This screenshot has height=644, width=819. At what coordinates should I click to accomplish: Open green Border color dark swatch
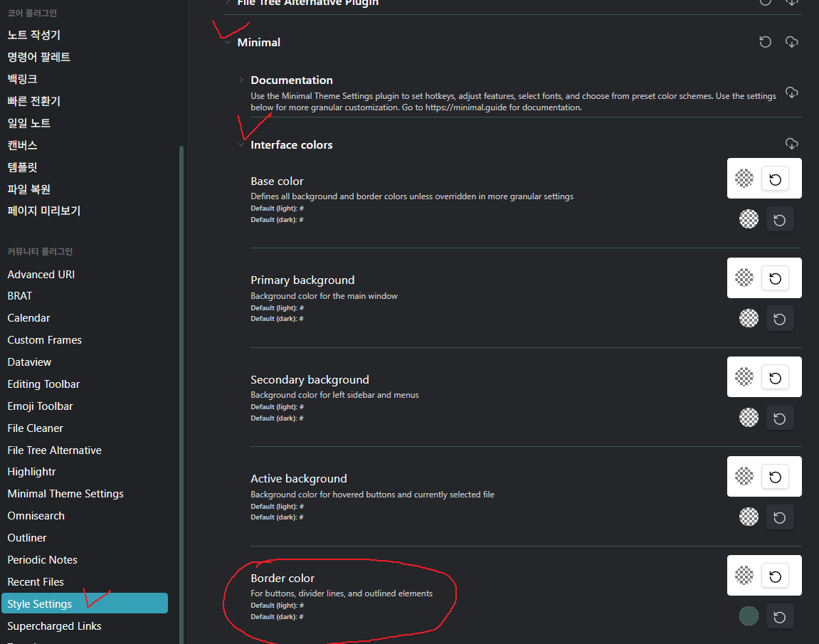coord(749,616)
